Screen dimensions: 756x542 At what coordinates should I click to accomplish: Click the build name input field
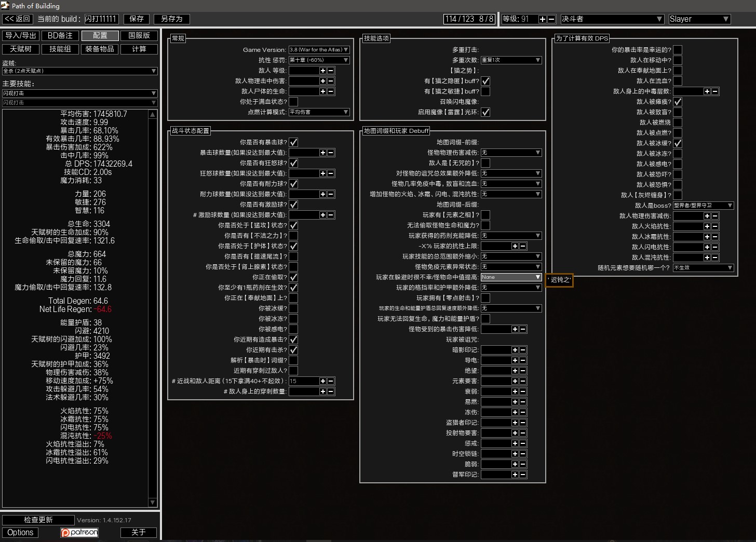click(101, 19)
